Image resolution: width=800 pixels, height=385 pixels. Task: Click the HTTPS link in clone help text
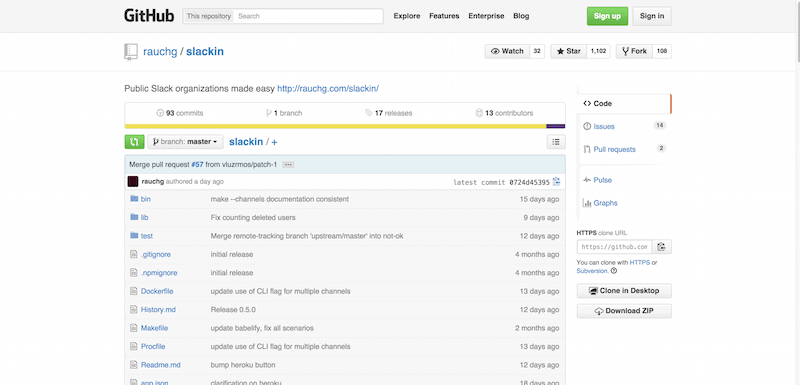coord(640,263)
